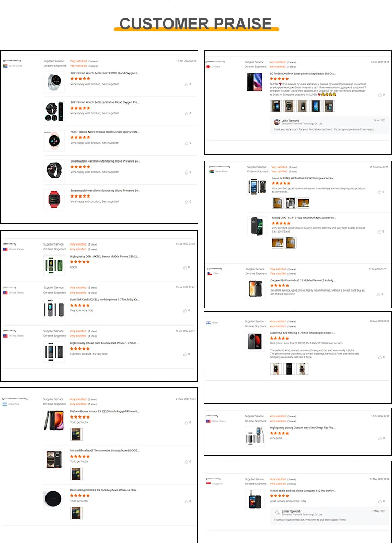Like the Redmi K40 Pro+ review
Screen dimensions: 392x557
tap(380, 95)
